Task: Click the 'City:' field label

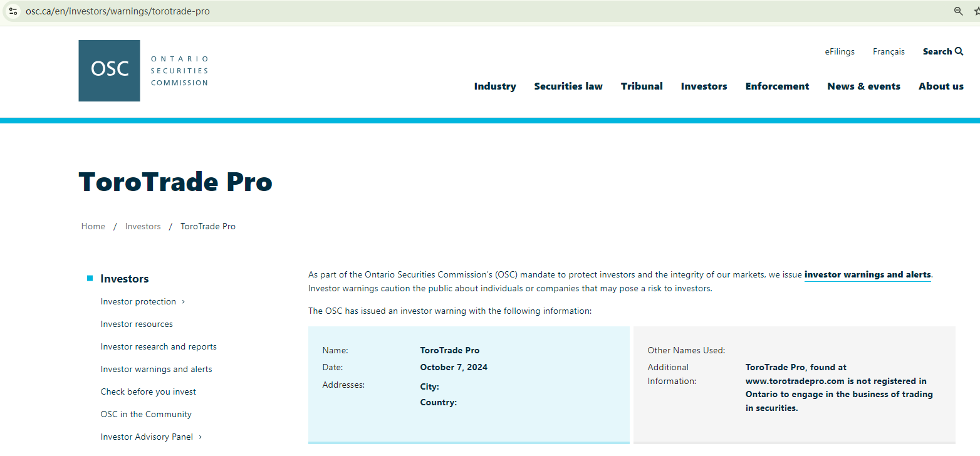Action: pos(430,386)
